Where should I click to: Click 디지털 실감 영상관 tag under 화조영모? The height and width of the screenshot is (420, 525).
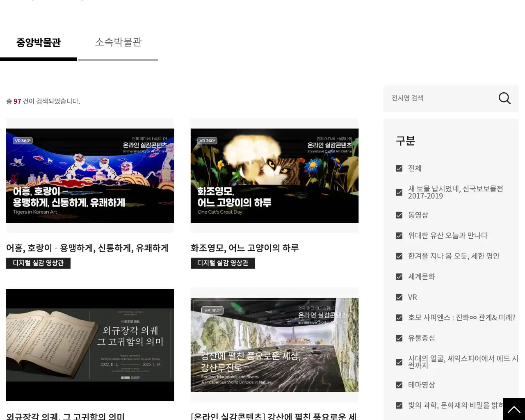223,263
